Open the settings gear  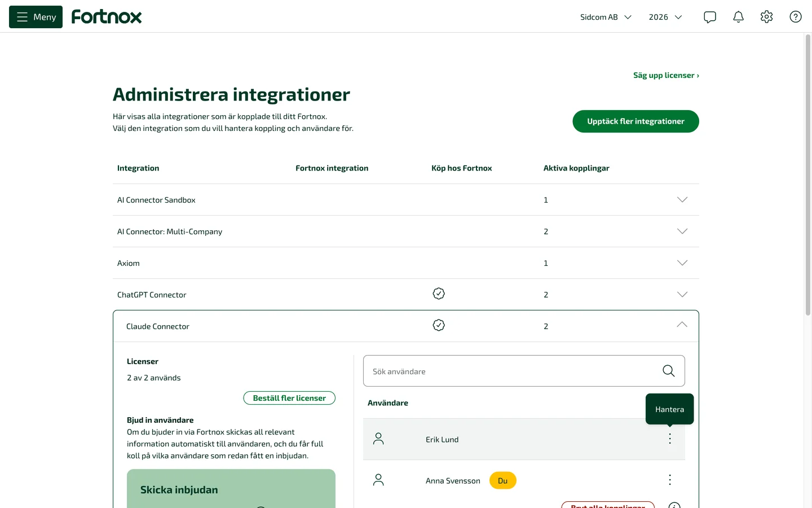pos(766,17)
